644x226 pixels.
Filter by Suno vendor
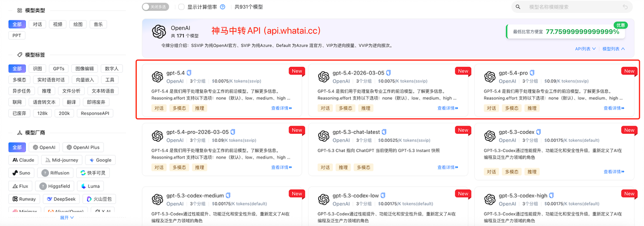point(22,173)
